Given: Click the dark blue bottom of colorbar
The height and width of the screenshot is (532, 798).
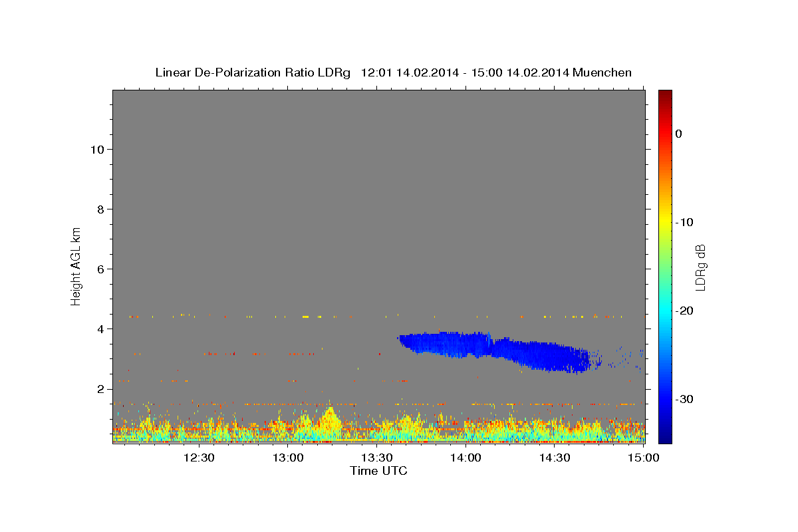Looking at the screenshot, I should [665, 438].
